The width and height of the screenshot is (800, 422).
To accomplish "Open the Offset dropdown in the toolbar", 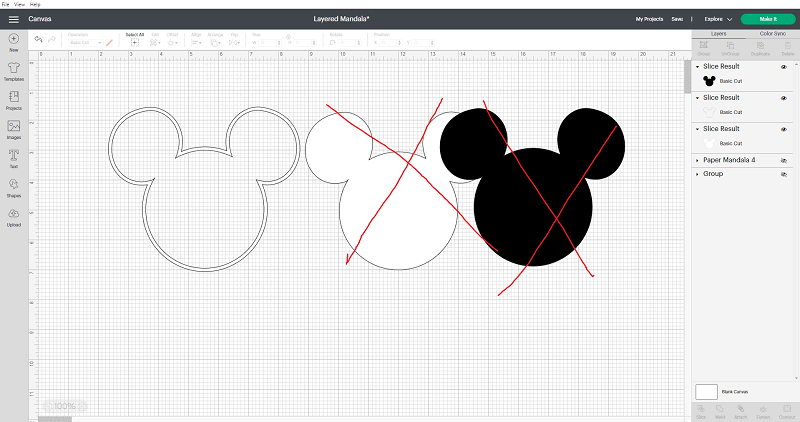I will [x=172, y=43].
